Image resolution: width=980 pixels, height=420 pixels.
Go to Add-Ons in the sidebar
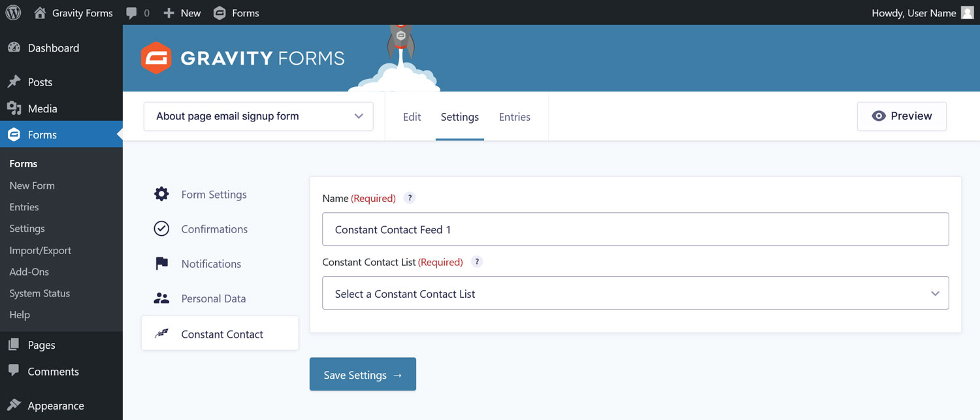pos(29,272)
